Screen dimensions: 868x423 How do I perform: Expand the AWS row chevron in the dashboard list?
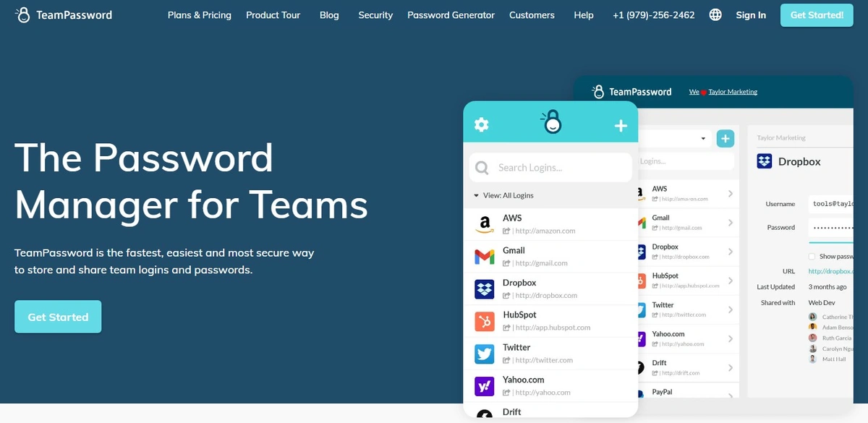click(x=730, y=194)
